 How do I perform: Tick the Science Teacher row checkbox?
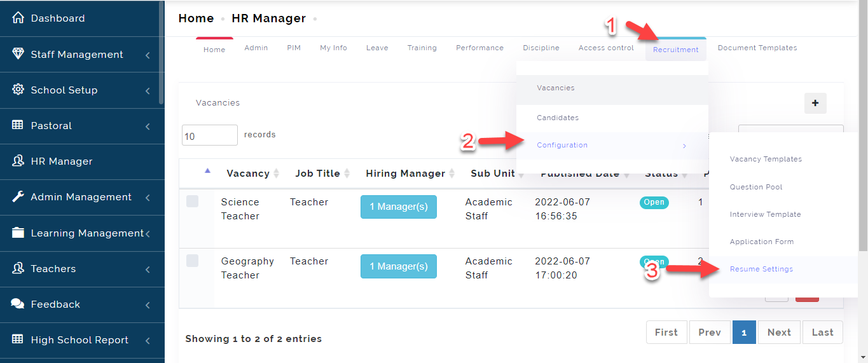click(192, 202)
